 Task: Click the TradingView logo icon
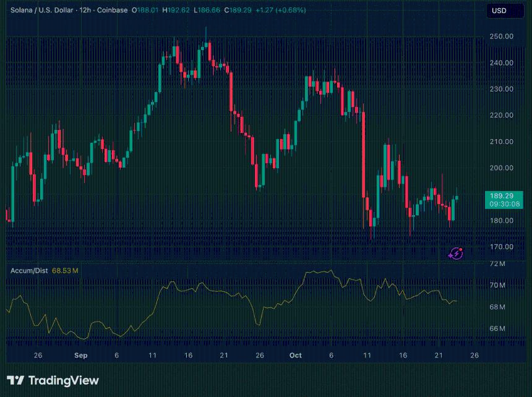tap(16, 380)
